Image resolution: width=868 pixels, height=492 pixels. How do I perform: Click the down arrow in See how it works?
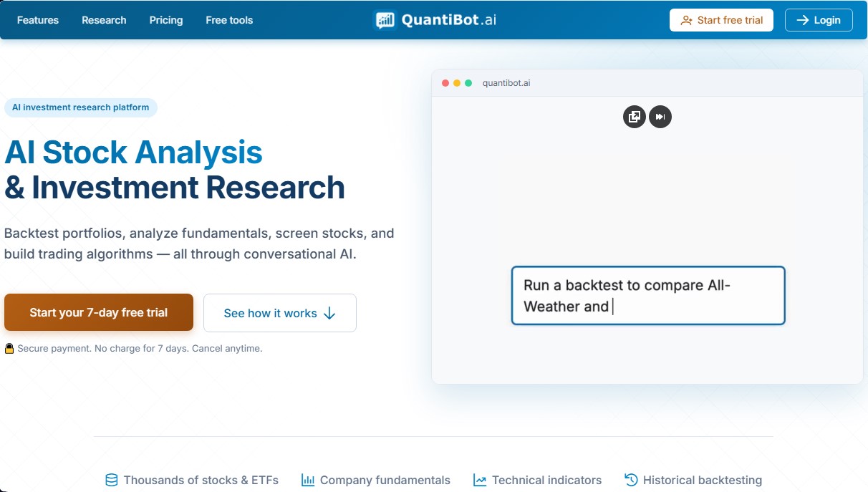[x=329, y=313]
